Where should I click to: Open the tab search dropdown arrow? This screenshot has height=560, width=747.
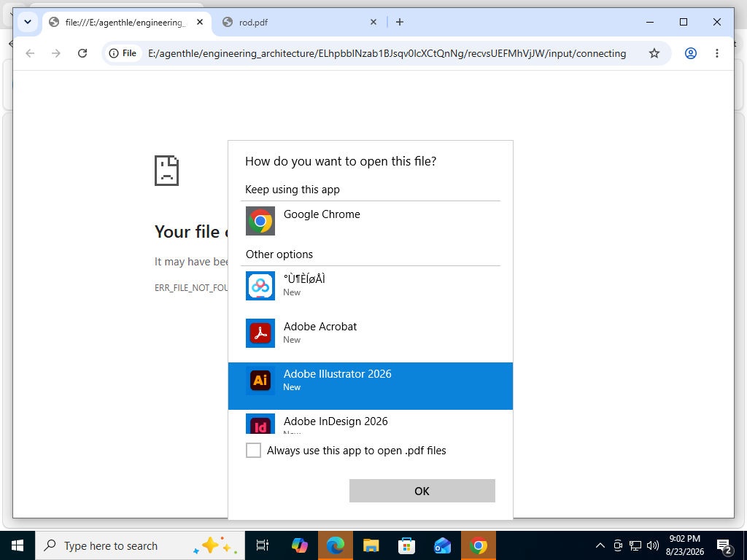click(x=28, y=22)
